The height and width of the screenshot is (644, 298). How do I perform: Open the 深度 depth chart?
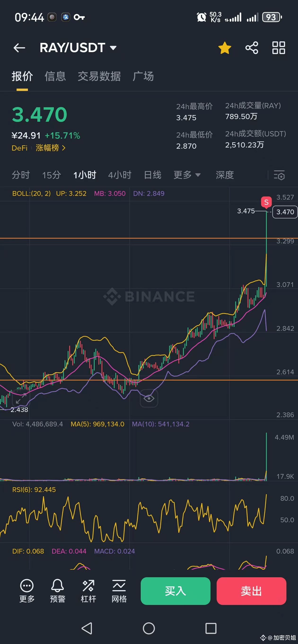225,175
